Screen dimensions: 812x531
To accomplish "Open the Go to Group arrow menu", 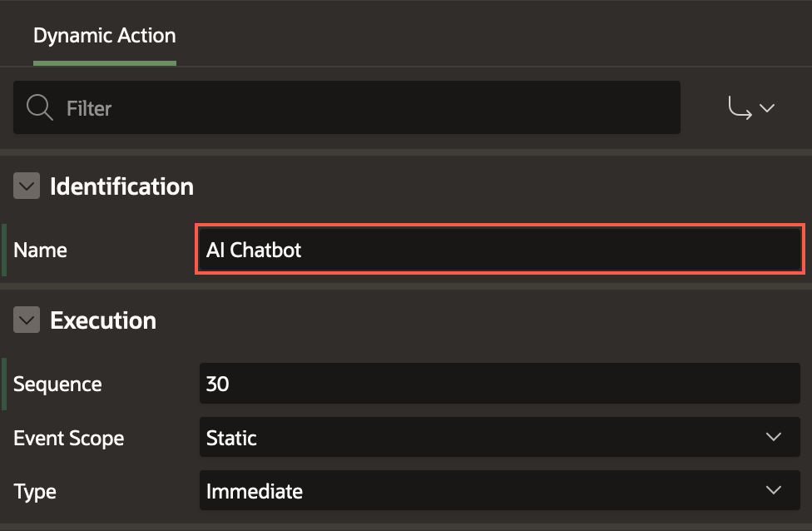I will (x=751, y=108).
